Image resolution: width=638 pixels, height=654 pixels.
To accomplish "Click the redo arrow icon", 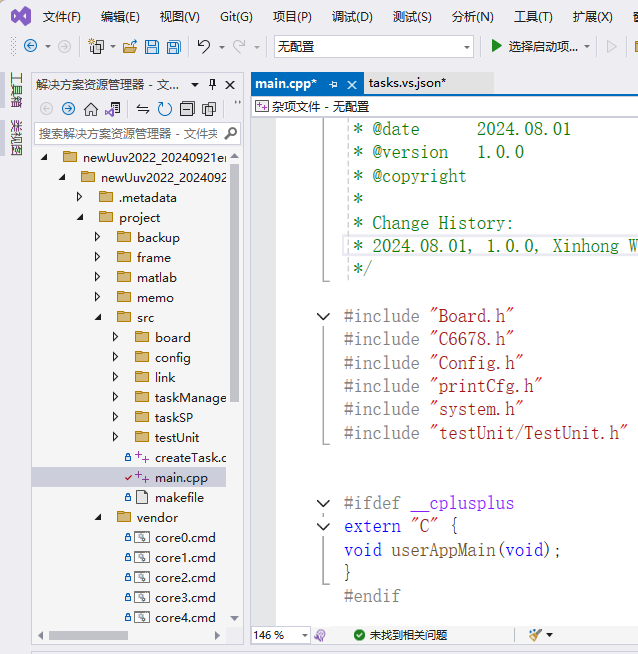I will (239, 46).
